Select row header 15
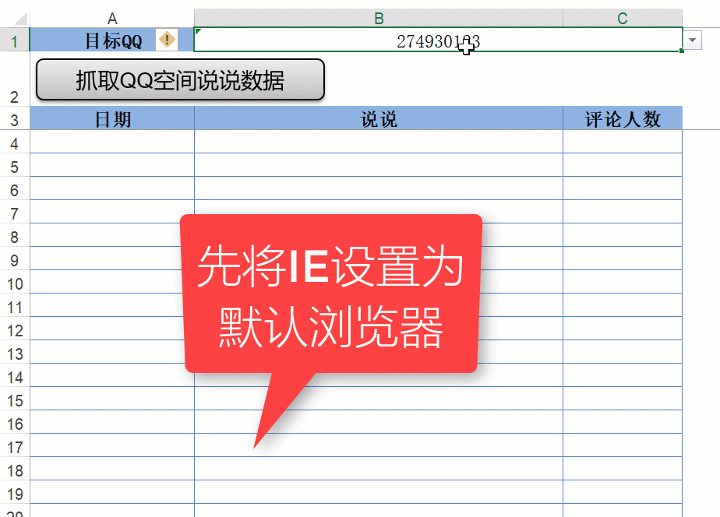This screenshot has height=517, width=720. click(14, 401)
